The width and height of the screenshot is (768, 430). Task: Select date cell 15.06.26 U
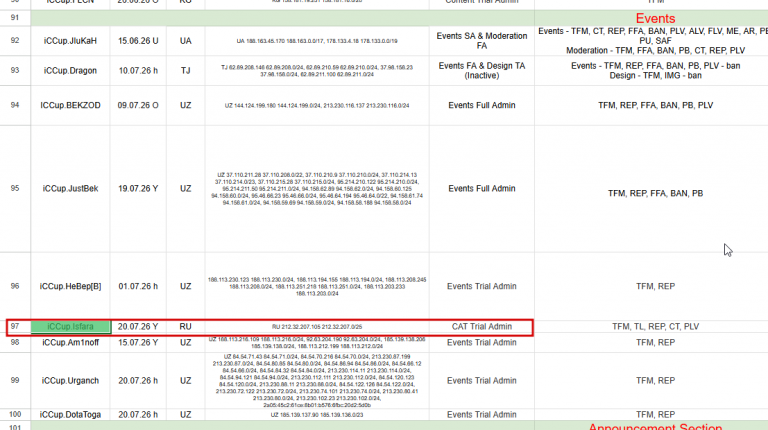[x=138, y=41]
